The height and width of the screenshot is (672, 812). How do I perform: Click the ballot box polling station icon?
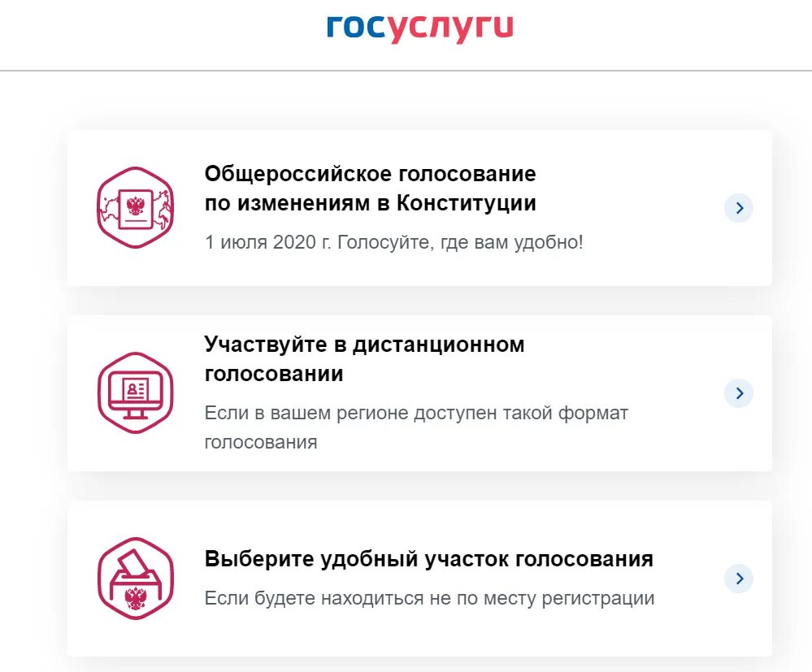pyautogui.click(x=136, y=579)
